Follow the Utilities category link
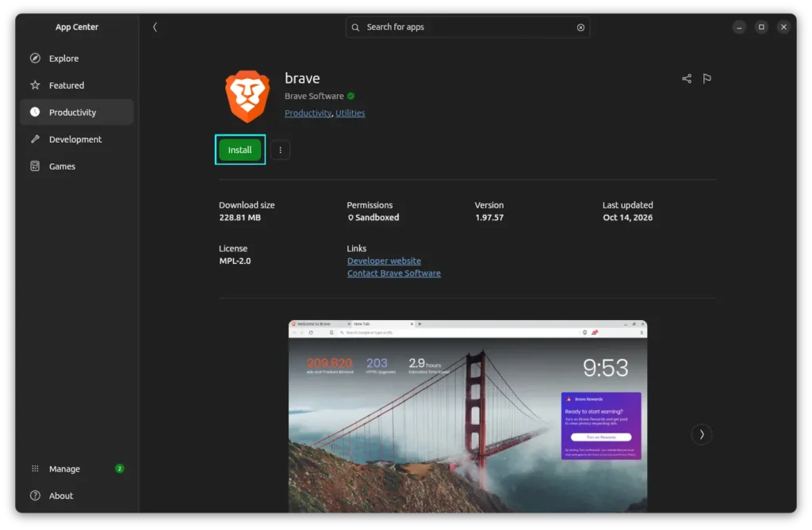Image resolution: width=812 pixels, height=530 pixels. [x=350, y=112]
